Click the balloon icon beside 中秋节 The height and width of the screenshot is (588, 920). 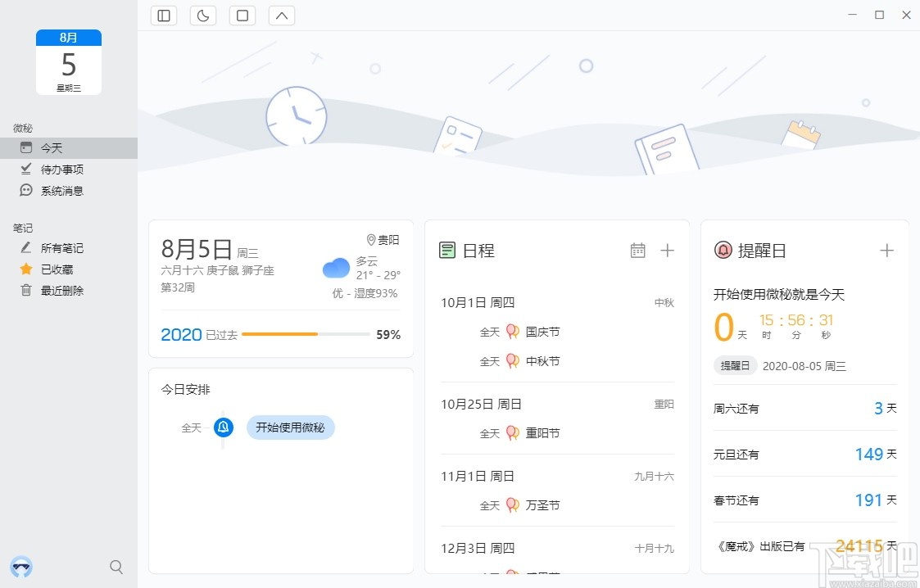[513, 361]
